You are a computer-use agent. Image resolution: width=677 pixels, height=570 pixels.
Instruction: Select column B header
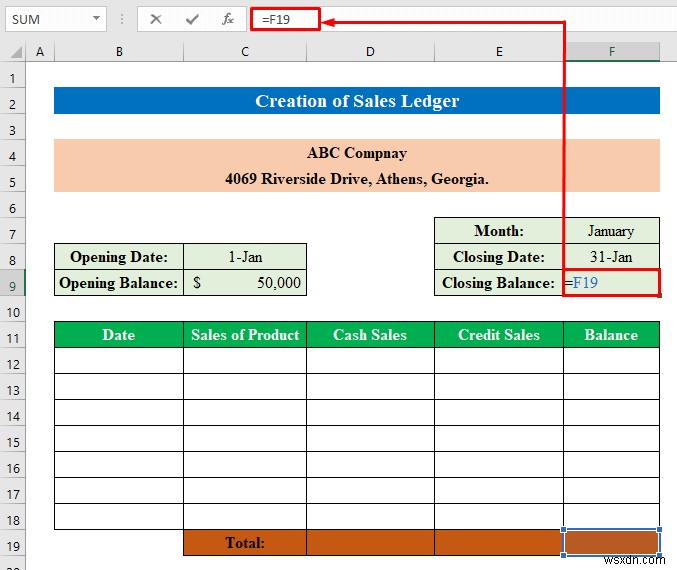119,52
